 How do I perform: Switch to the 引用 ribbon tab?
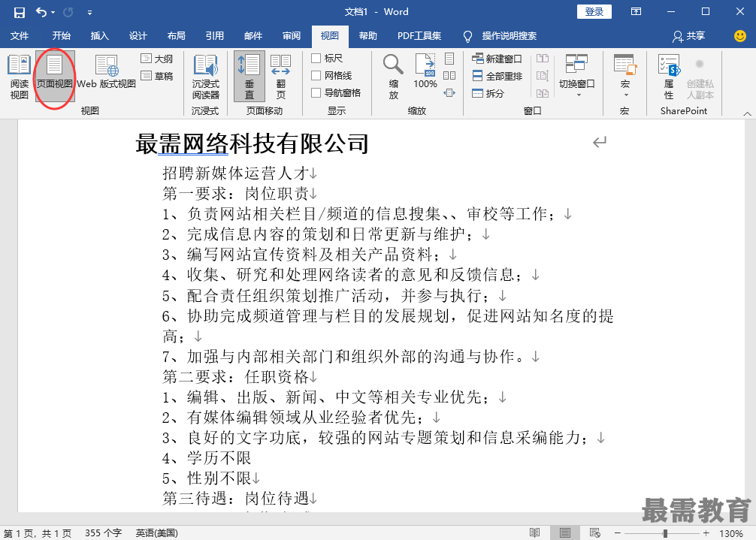(215, 35)
